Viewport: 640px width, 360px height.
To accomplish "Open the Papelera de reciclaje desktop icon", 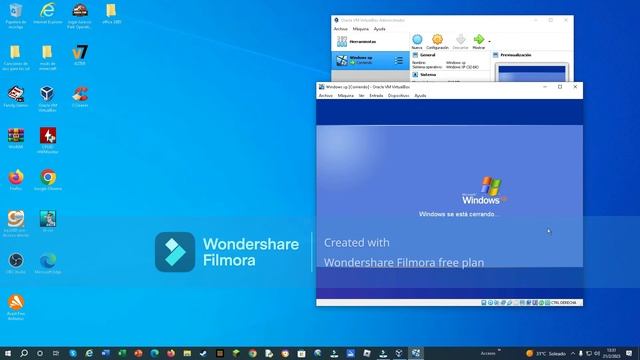I will pyautogui.click(x=16, y=16).
